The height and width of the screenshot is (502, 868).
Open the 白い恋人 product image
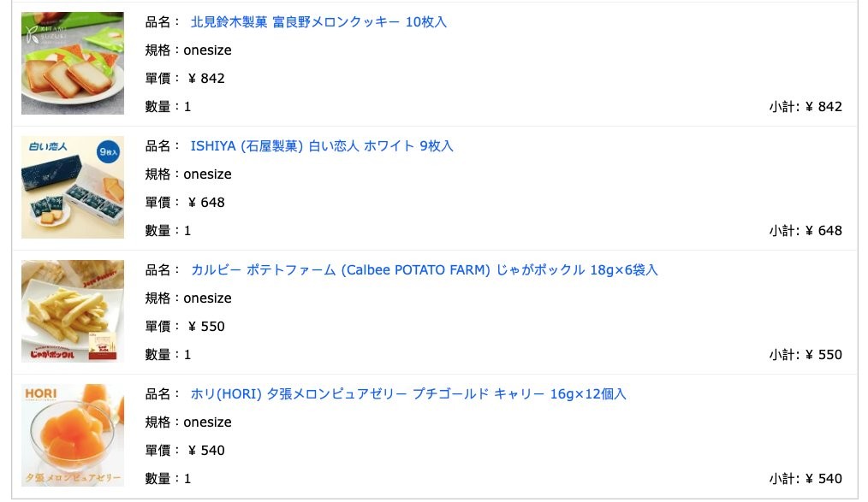point(73,187)
